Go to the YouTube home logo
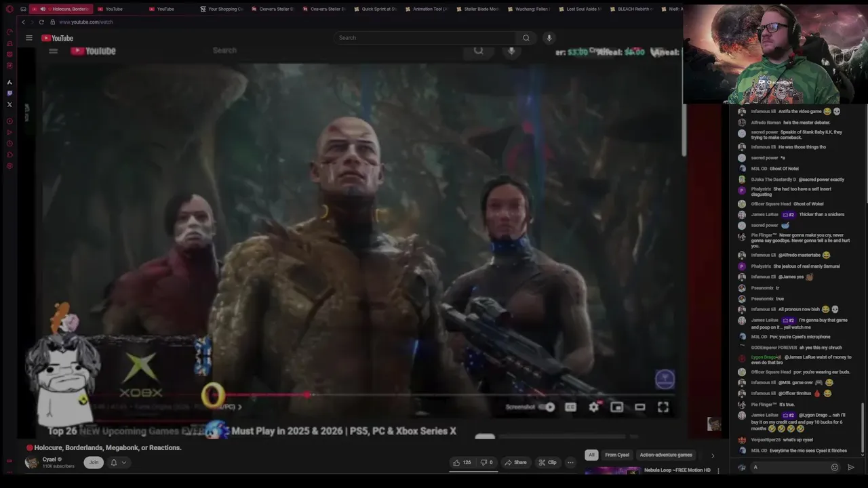 click(x=57, y=38)
